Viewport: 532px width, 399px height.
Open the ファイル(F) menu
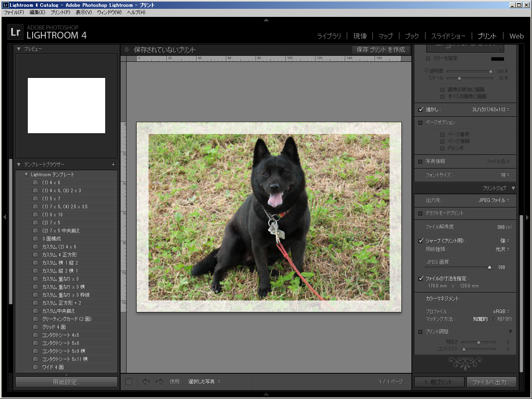(14, 12)
